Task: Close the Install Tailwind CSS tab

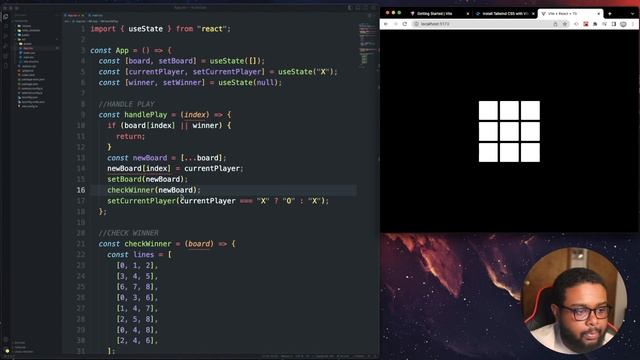Action: (x=533, y=14)
